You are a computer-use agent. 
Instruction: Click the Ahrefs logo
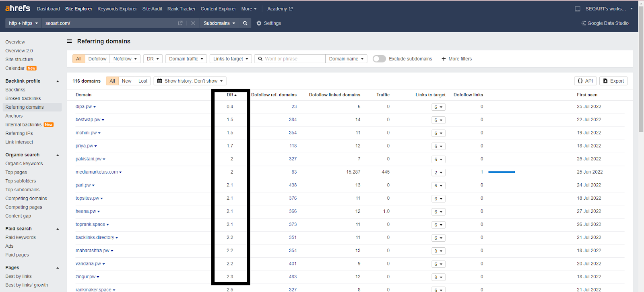(x=18, y=8)
